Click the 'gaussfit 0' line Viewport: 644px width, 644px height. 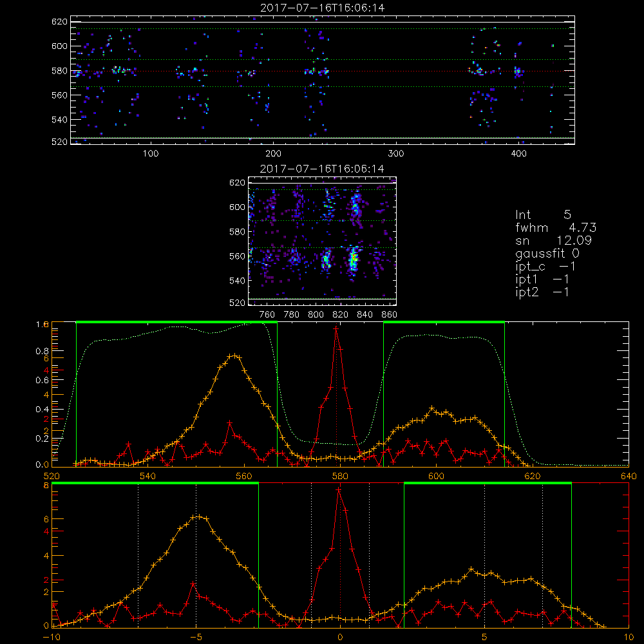[x=547, y=253]
